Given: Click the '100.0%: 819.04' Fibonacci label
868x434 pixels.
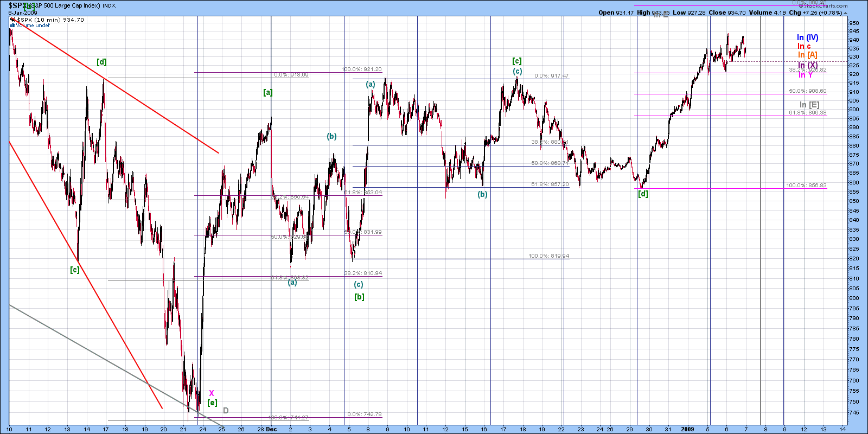Looking at the screenshot, I should [x=549, y=256].
